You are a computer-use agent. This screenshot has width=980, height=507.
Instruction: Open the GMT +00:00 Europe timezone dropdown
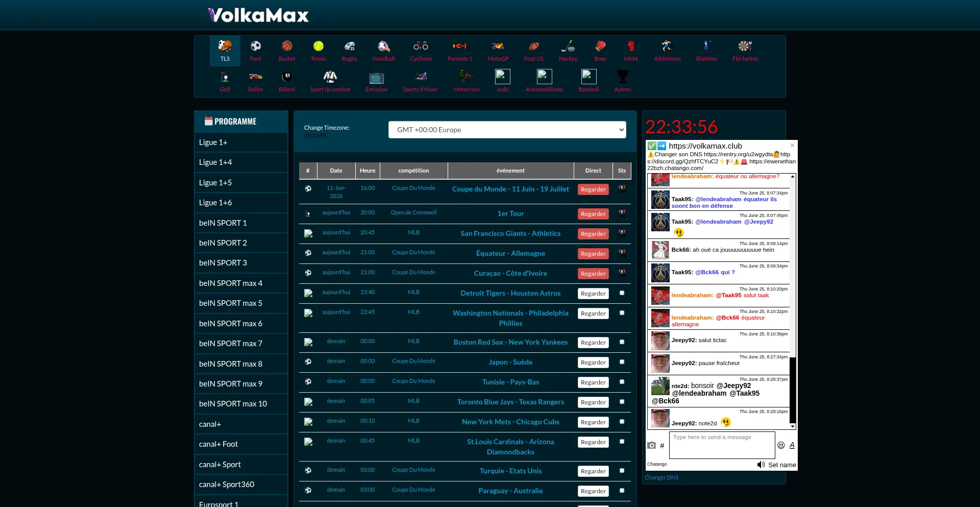[507, 130]
